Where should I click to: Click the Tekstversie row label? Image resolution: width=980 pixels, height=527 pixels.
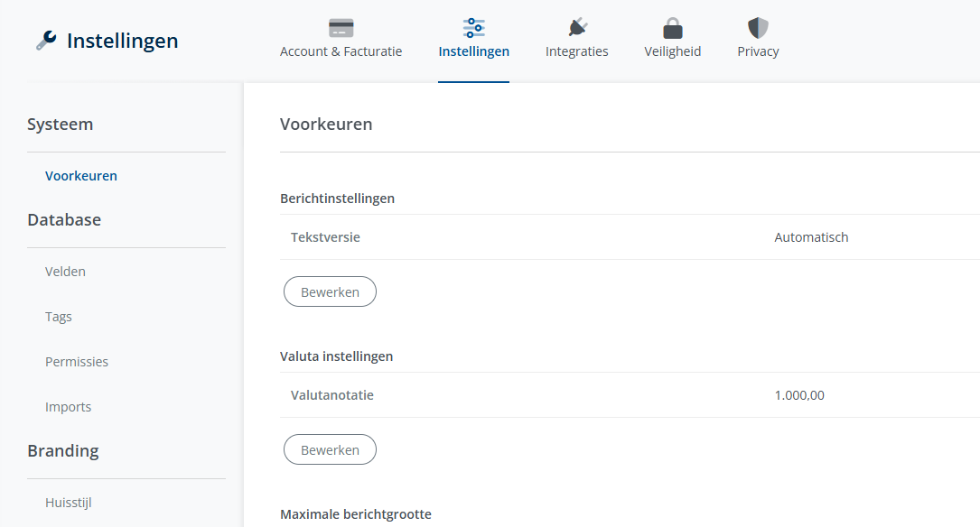tap(326, 237)
